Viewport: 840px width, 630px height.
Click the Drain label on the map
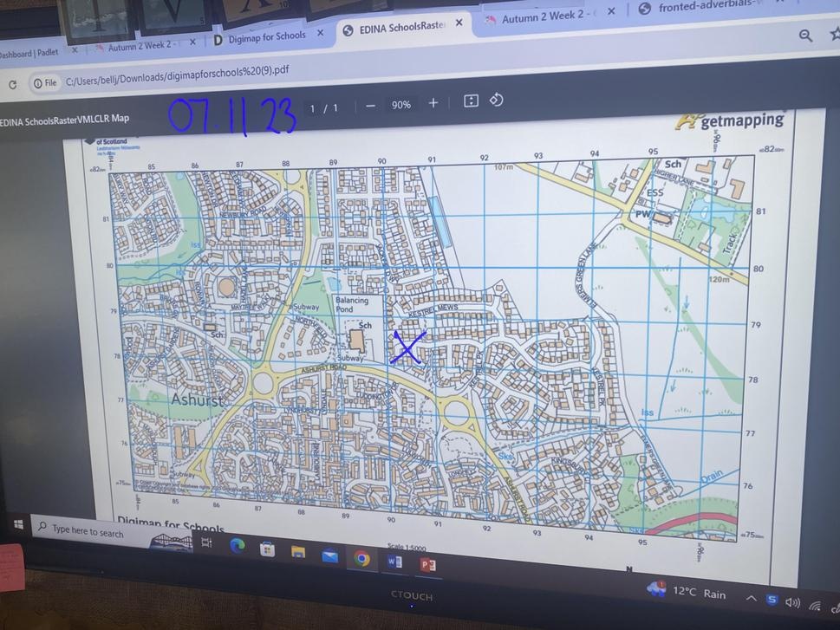(711, 477)
